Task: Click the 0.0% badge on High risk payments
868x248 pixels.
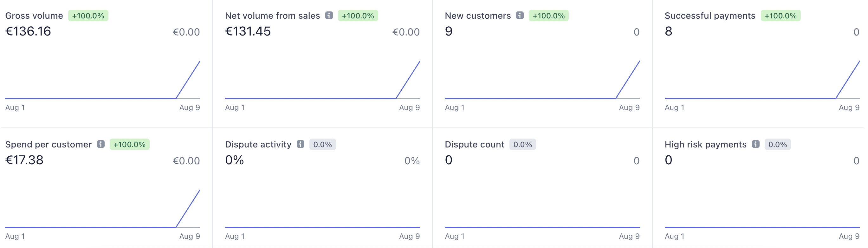Action: click(x=778, y=145)
